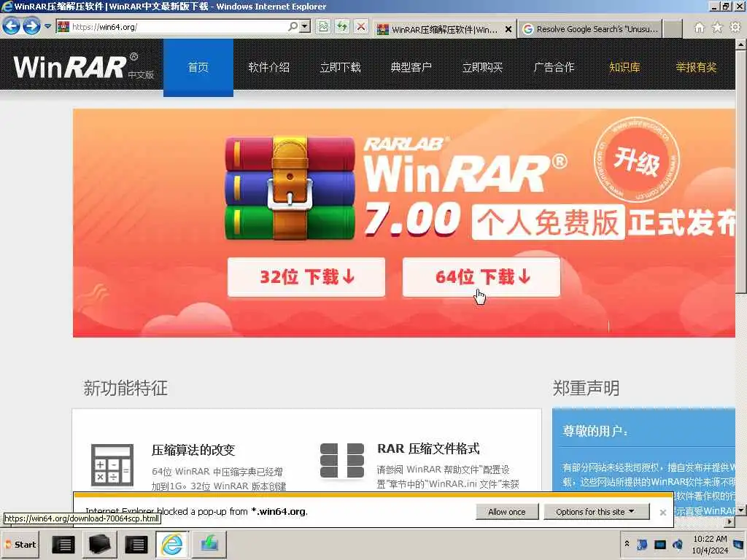Click the 尊敬的用户 heading
The image size is (747, 560).
[595, 432]
